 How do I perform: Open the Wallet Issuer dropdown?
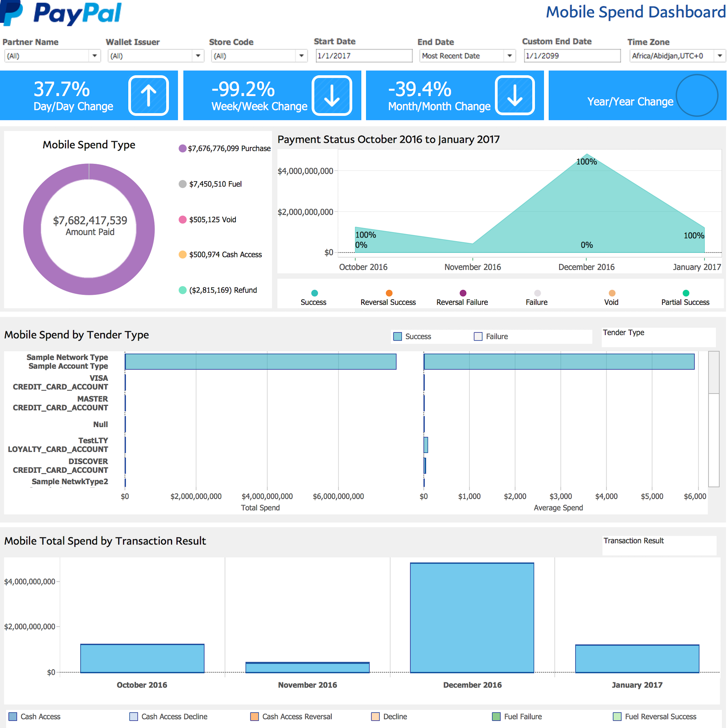tap(198, 56)
